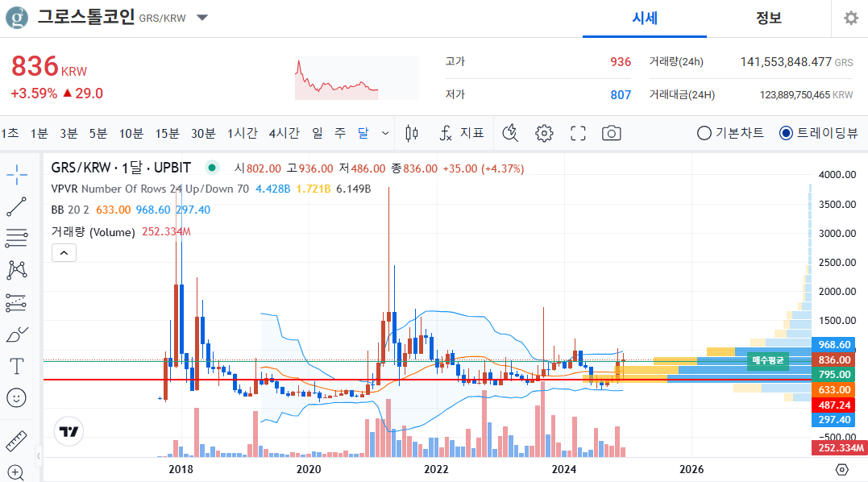
Task: Open price scale settings target icon
Action: point(842,469)
